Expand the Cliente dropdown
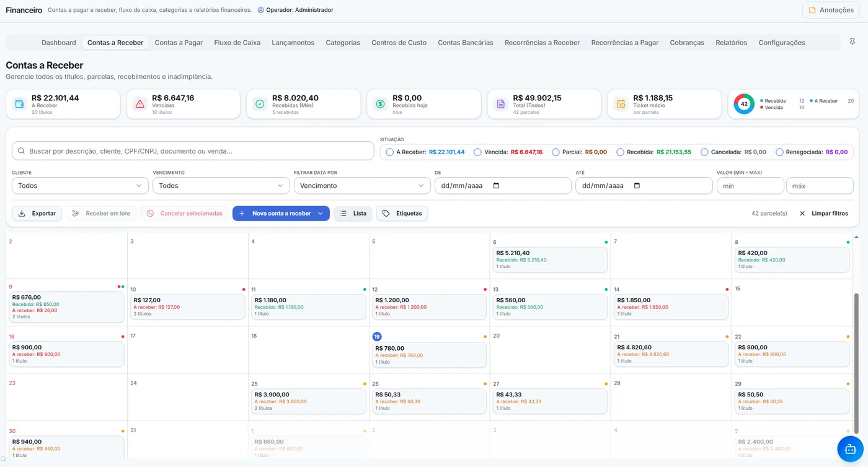This screenshot has height=467, width=868. pos(81,186)
